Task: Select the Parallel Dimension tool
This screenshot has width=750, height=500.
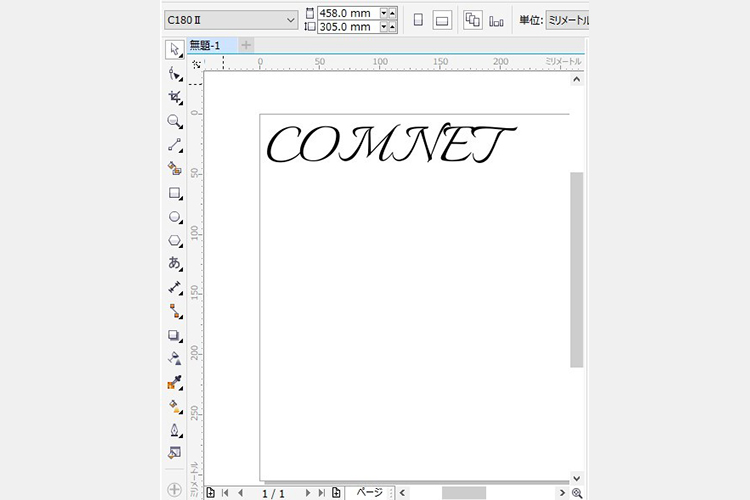Action: coord(175,288)
